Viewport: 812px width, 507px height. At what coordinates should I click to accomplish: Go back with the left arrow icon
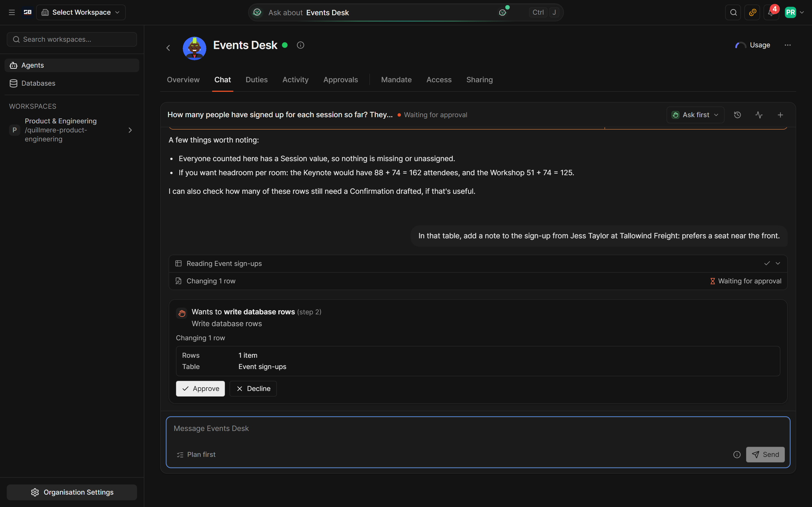168,48
